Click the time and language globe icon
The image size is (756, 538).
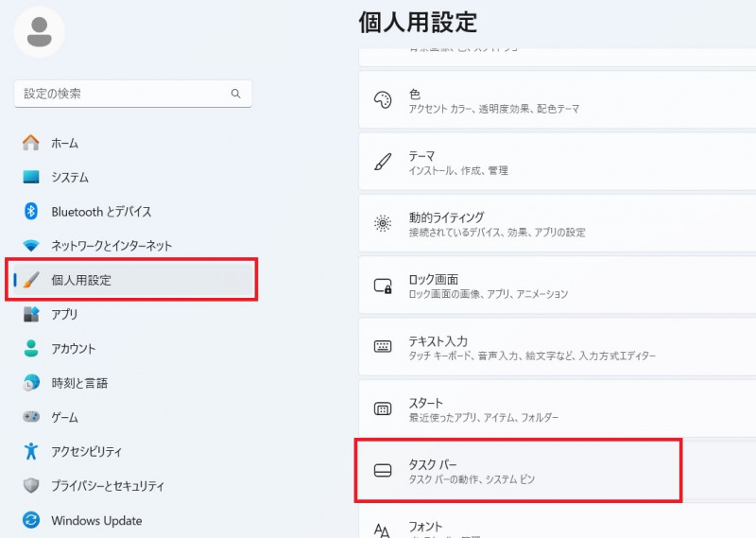point(31,383)
